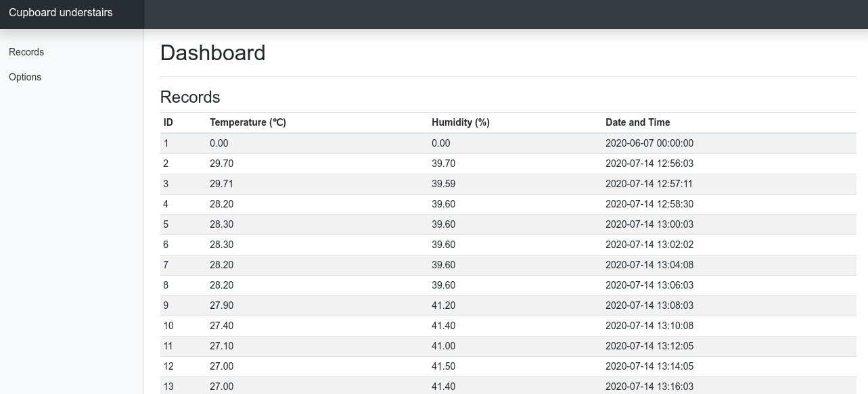Click timestamp 2020-07-14 13:16:03
The image size is (868, 394).
click(x=649, y=387)
